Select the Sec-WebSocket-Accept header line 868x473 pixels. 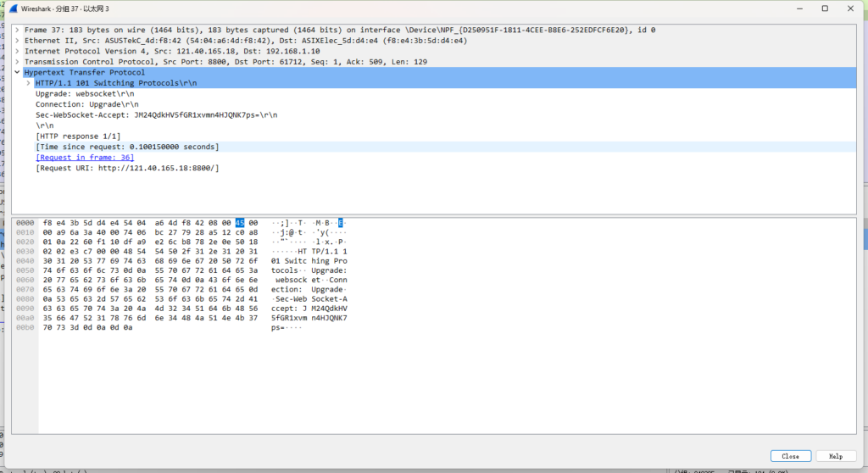[x=157, y=114]
